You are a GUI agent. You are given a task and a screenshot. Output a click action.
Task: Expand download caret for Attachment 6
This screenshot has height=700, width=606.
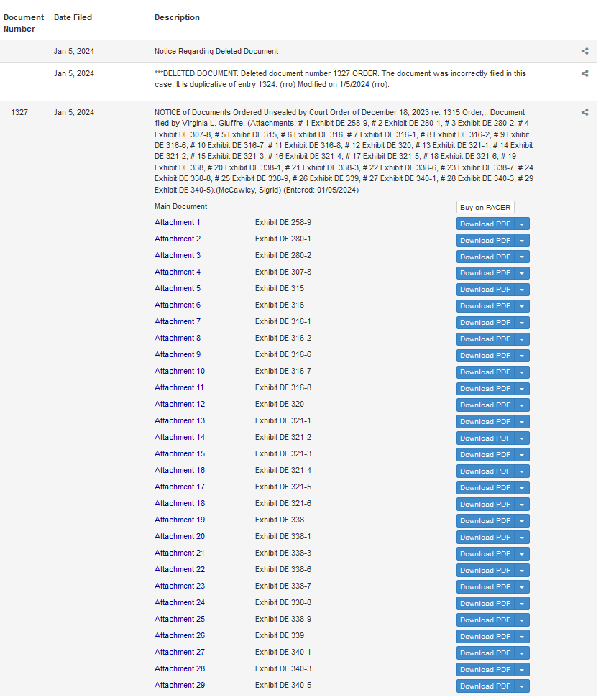click(522, 306)
